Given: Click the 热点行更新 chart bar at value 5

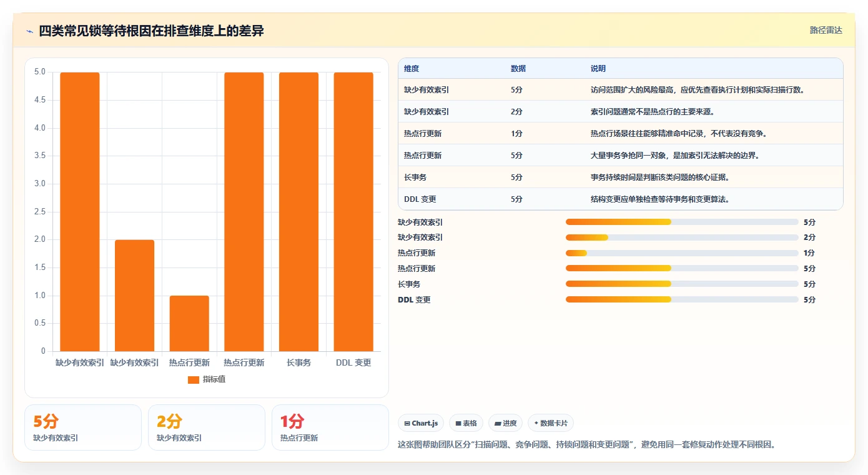Looking at the screenshot, I should (244, 212).
